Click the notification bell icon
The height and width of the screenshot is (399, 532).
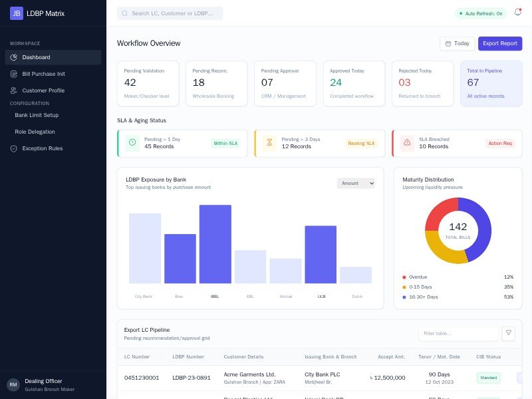pos(517,13)
